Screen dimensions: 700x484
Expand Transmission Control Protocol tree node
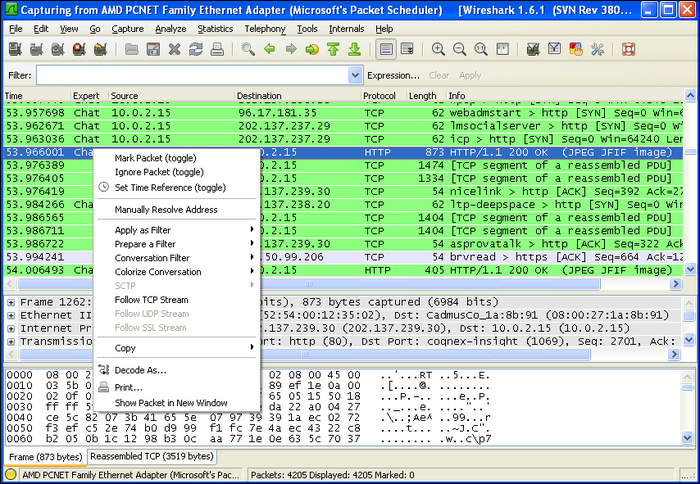(x=11, y=342)
